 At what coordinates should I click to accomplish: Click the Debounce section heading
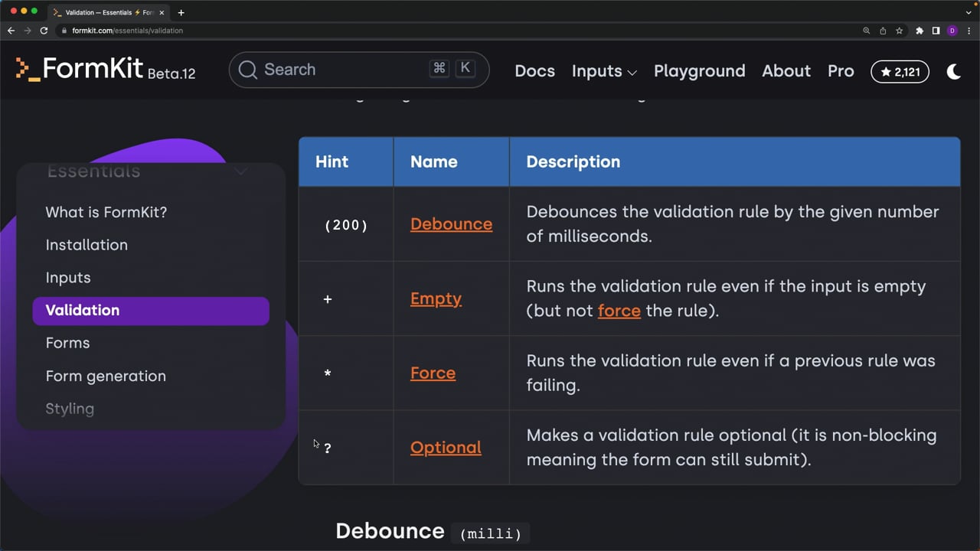coord(390,531)
